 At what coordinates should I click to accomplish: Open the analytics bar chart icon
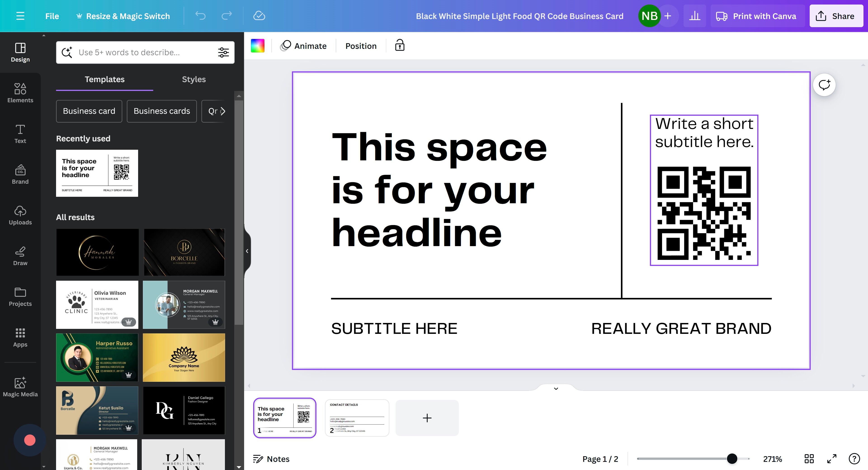694,16
